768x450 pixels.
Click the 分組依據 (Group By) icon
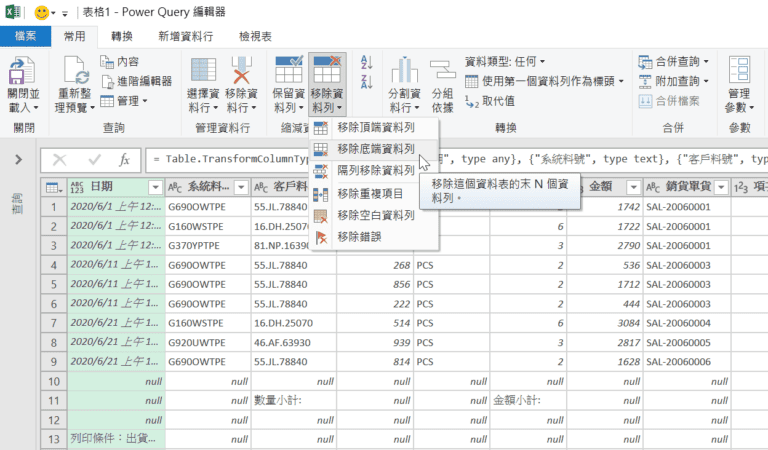tap(442, 71)
